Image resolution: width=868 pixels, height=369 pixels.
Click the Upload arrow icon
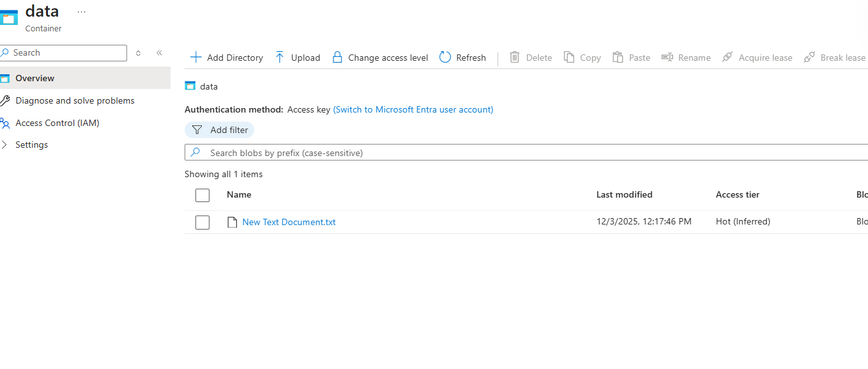280,58
